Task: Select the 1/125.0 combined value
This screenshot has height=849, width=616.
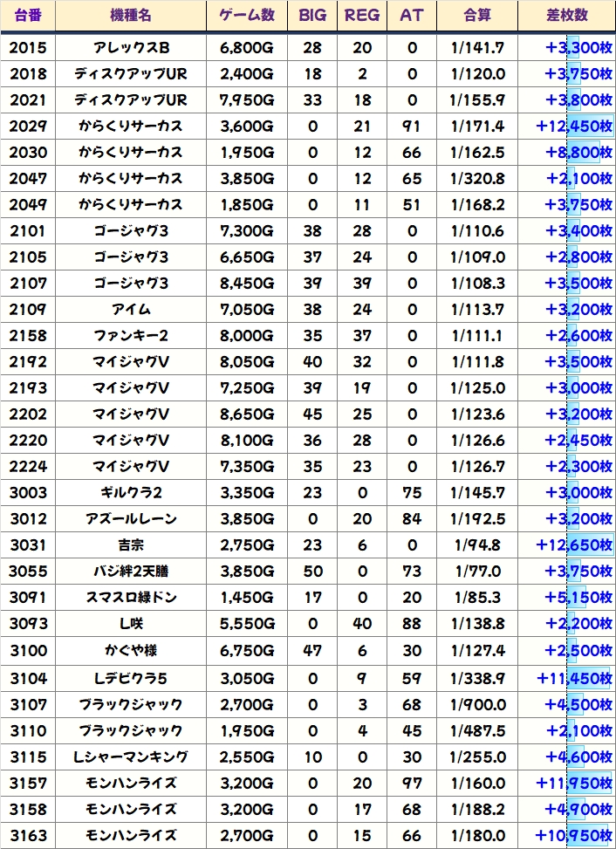Action: (477, 387)
